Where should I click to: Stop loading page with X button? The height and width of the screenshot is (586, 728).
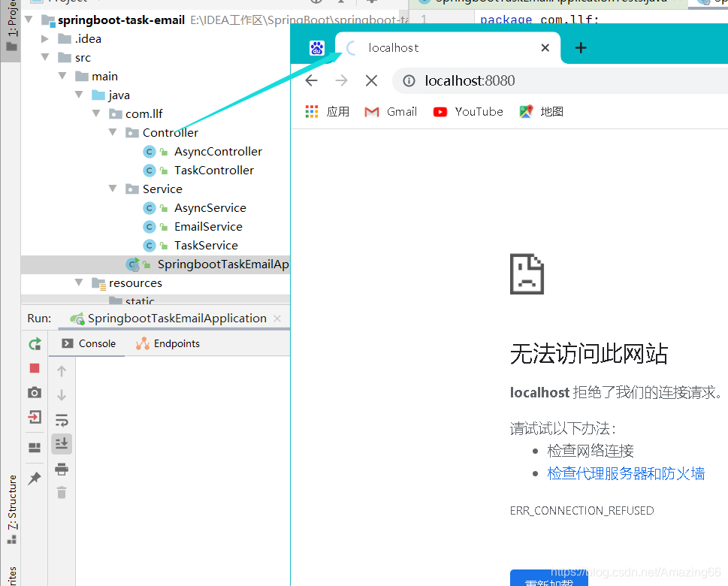pyautogui.click(x=371, y=80)
